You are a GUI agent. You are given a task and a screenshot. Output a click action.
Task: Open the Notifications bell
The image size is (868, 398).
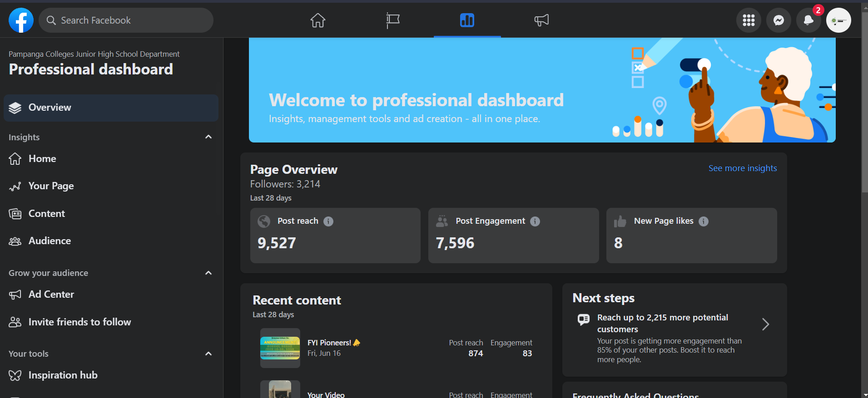coord(808,20)
